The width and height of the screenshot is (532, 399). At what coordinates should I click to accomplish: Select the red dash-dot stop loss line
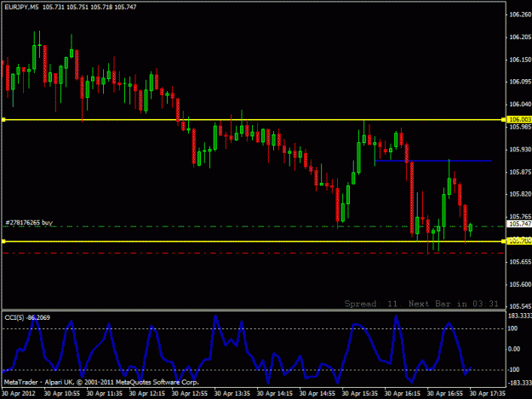[x=253, y=254]
